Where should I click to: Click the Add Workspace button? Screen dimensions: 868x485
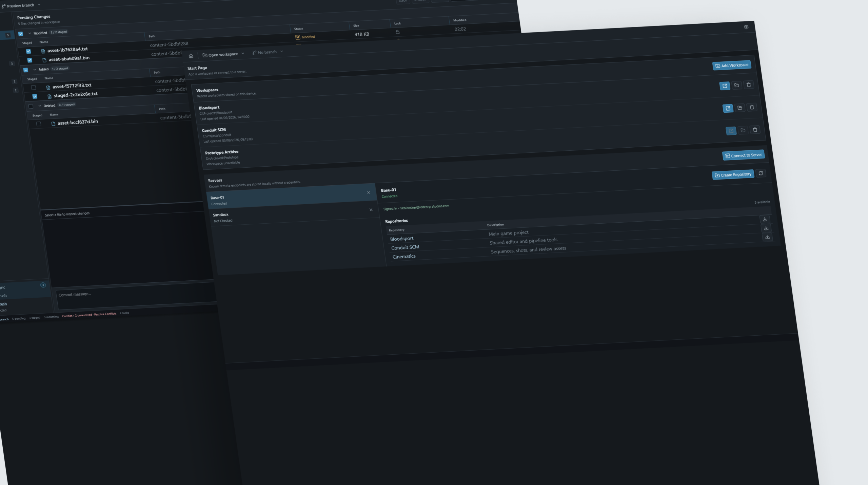732,65
